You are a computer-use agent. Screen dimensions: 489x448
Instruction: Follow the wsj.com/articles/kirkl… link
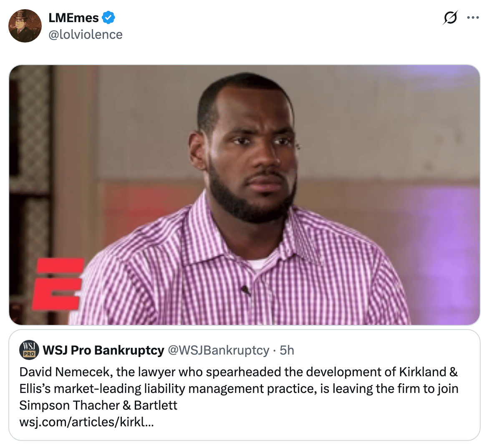(86, 422)
